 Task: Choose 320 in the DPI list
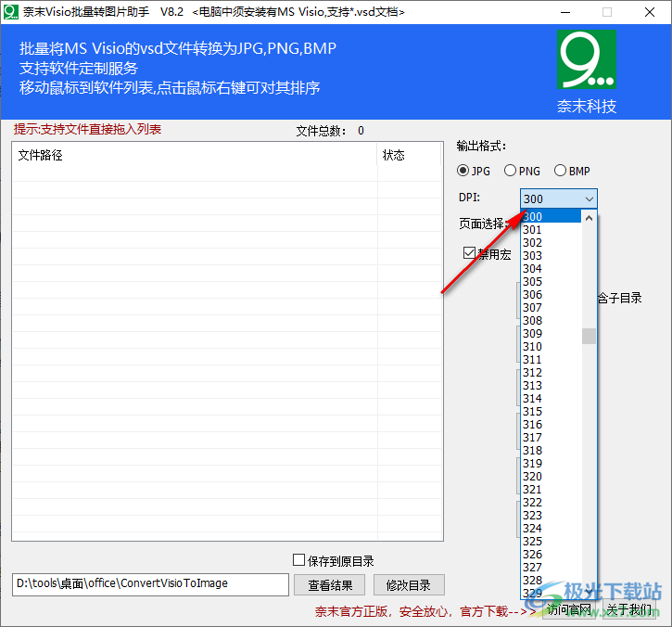[551, 476]
